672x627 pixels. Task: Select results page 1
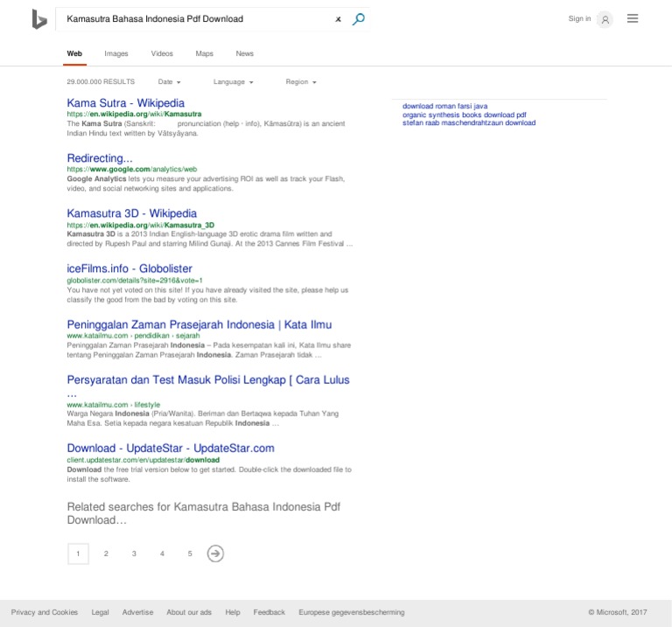(78, 554)
